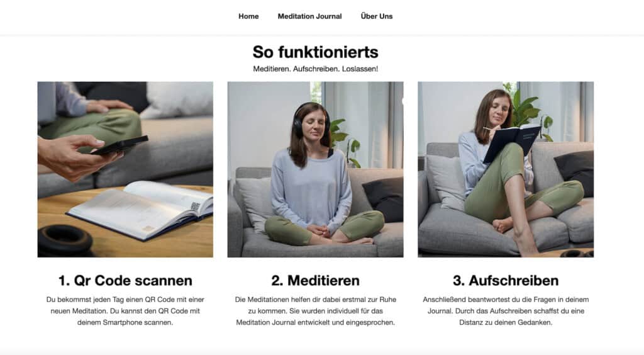Open the woman meditating with headphones photo
Image resolution: width=644 pixels, height=355 pixels.
(316, 169)
